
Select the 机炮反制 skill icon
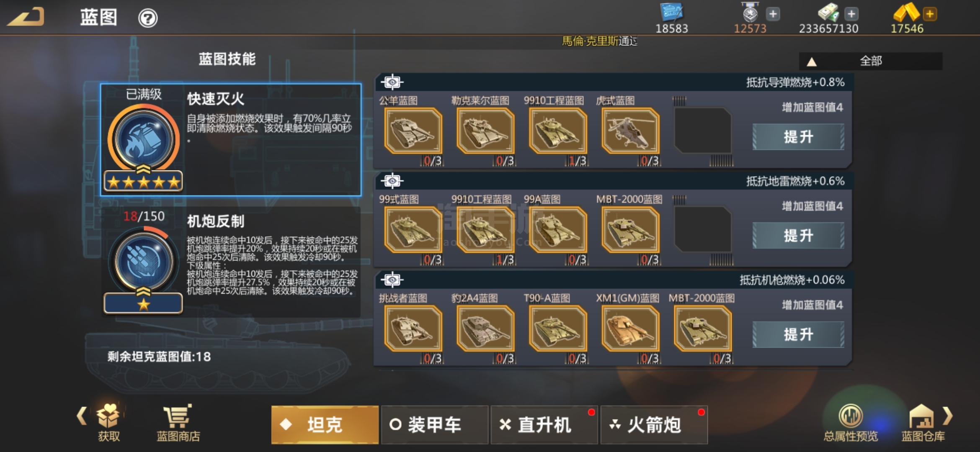(144, 261)
